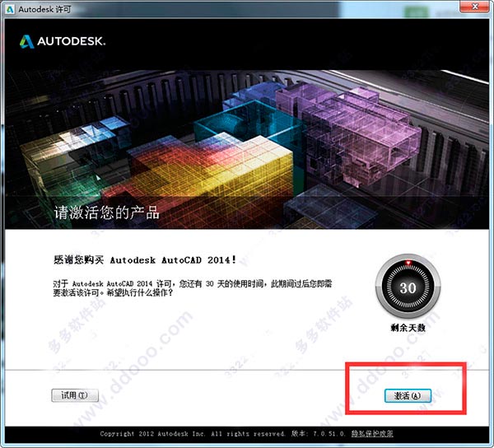This screenshot has height=448, width=494.
Task: Choose the 试用(T) trial button
Action: point(75,395)
